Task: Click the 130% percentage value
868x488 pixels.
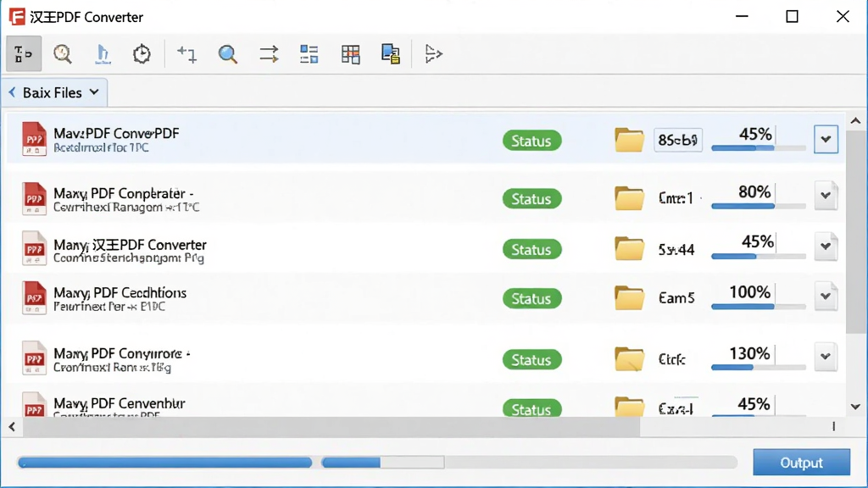Action: click(x=749, y=353)
